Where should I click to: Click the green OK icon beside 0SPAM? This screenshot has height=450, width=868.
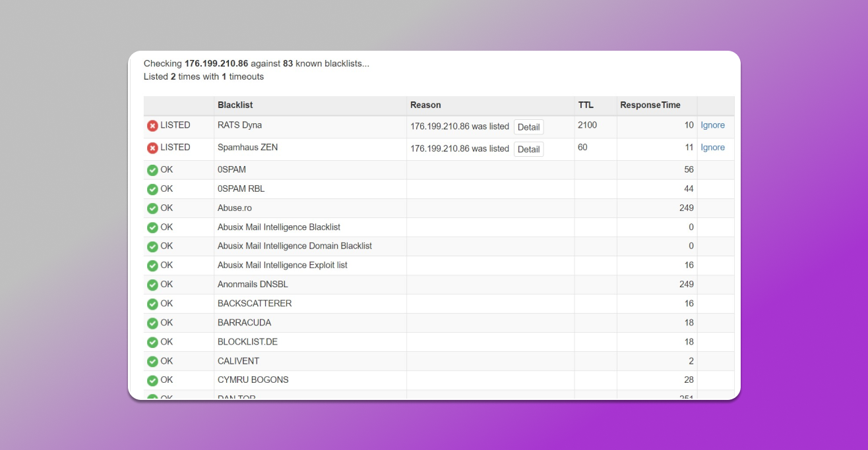pyautogui.click(x=152, y=170)
